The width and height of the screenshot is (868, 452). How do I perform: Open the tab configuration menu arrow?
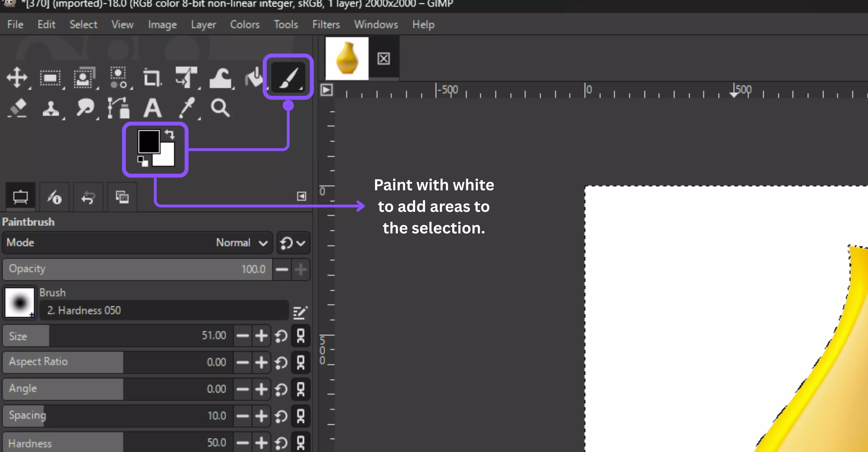point(302,196)
